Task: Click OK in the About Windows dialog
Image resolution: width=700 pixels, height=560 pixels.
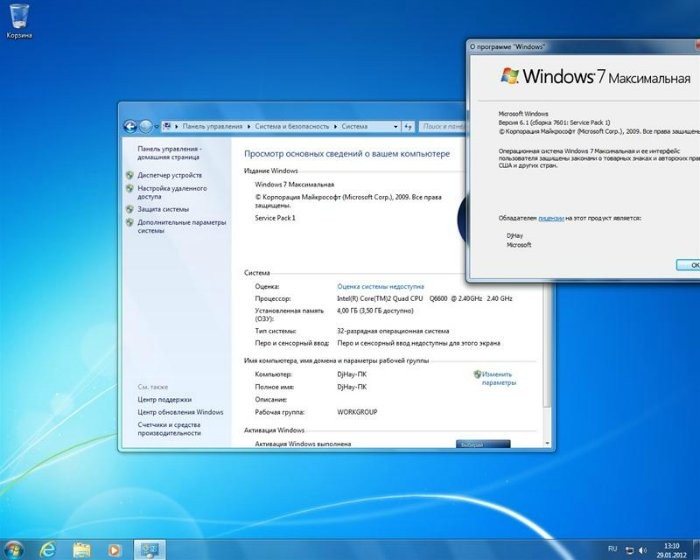Action: tap(688, 265)
